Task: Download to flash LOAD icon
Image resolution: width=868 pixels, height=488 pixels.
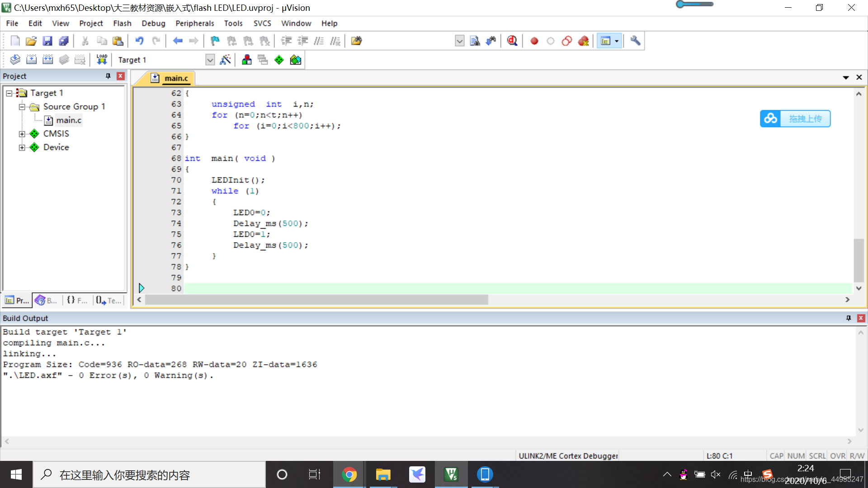Action: (x=102, y=60)
